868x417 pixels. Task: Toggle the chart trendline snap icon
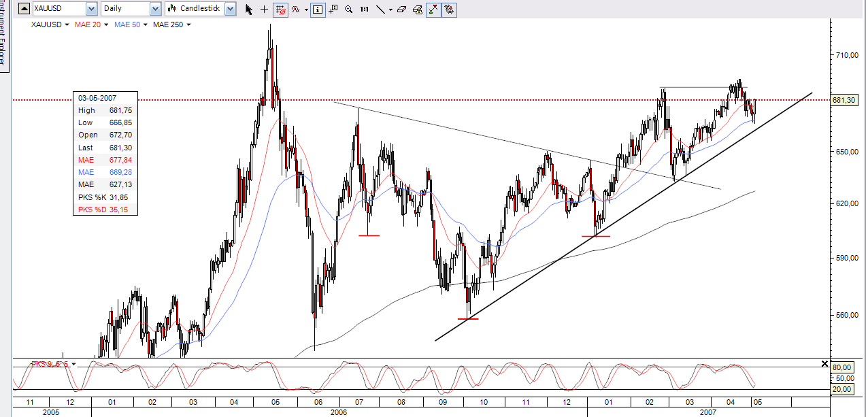pyautogui.click(x=433, y=10)
